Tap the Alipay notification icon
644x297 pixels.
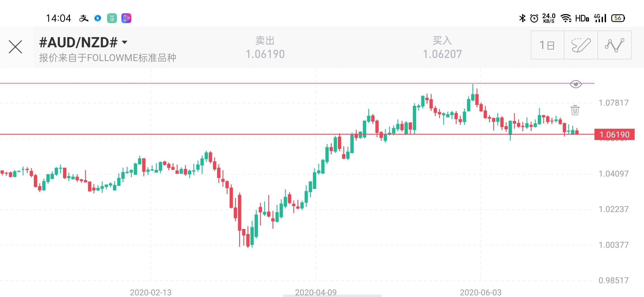tap(84, 18)
